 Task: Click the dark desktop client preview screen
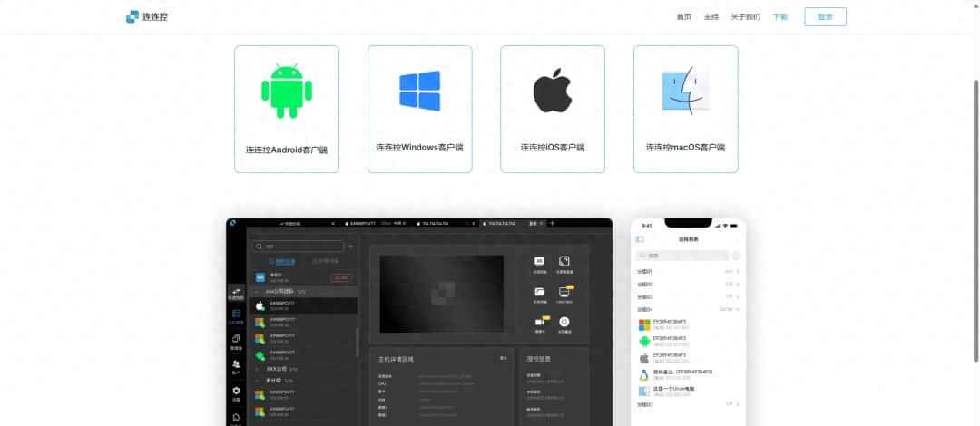pos(442,294)
